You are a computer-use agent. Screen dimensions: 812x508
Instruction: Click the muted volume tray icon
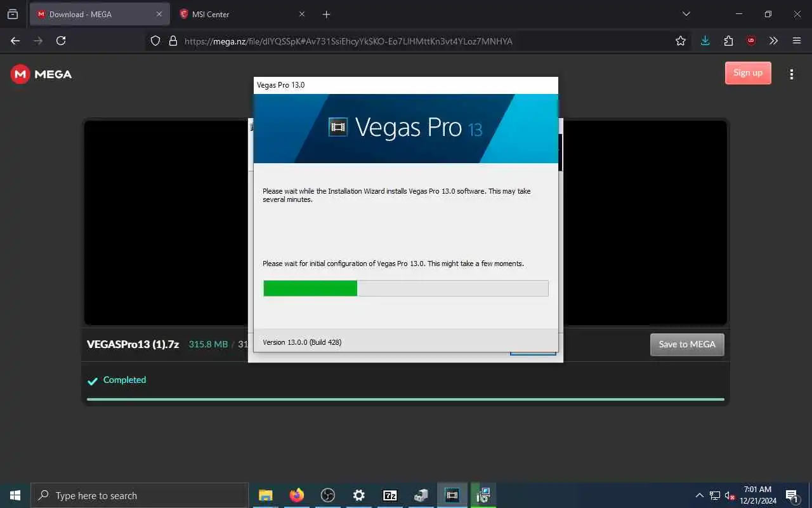click(x=730, y=496)
